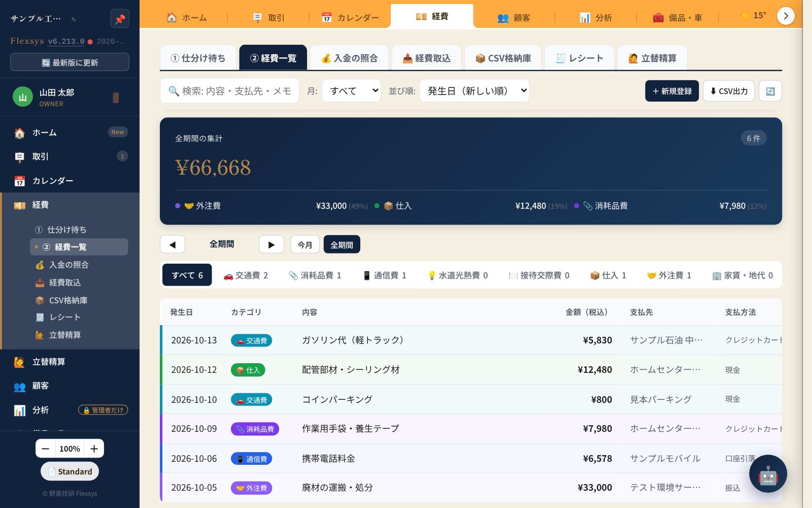Go to next period with right arrow
This screenshot has width=812, height=508.
tap(271, 244)
